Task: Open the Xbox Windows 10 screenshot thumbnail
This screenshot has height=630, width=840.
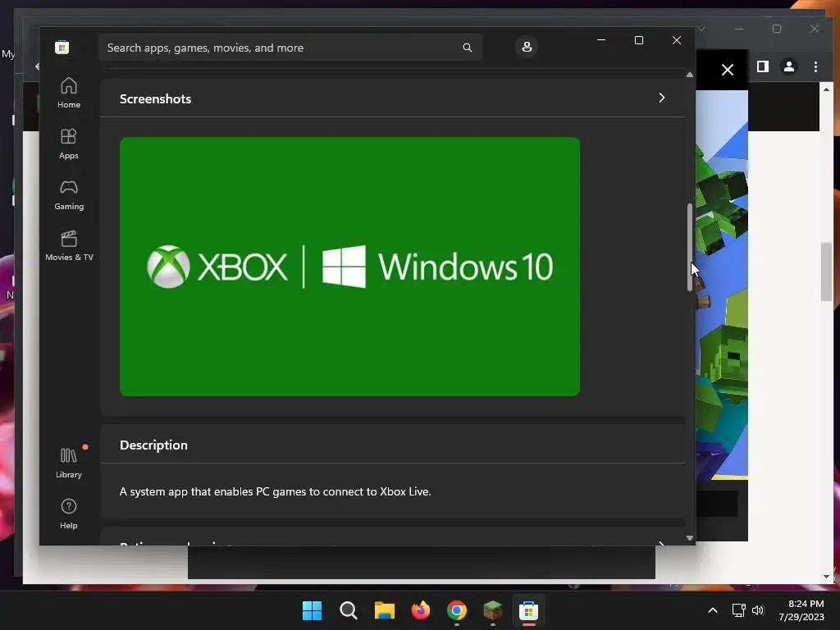Action: (x=349, y=267)
